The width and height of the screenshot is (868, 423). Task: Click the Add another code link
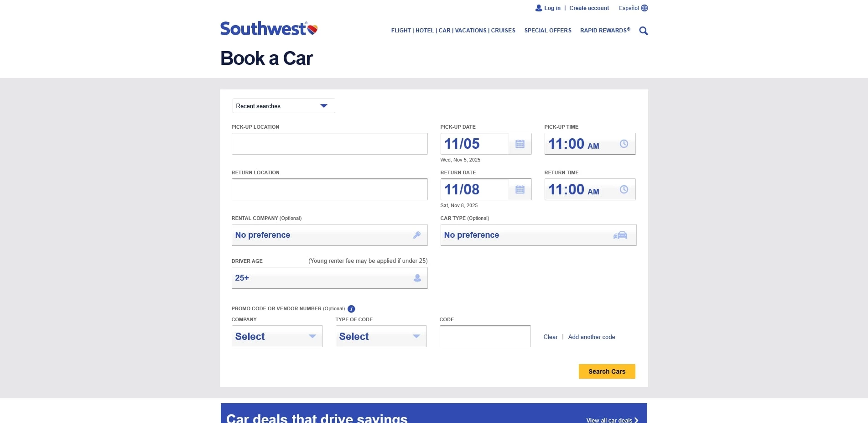(591, 337)
